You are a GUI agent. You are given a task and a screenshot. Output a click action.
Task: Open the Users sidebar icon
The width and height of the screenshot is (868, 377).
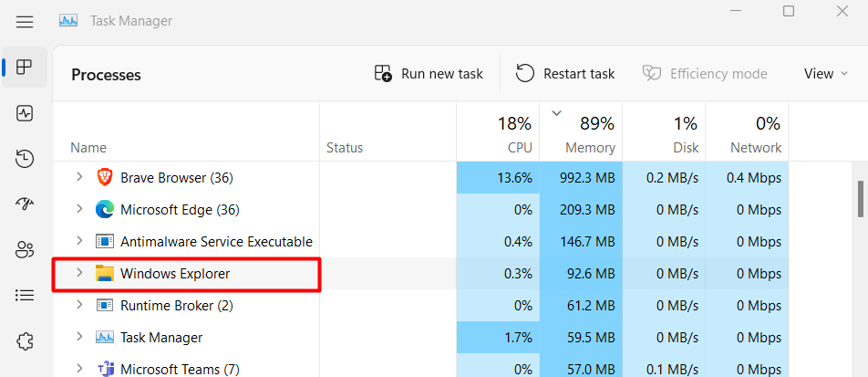coord(25,250)
